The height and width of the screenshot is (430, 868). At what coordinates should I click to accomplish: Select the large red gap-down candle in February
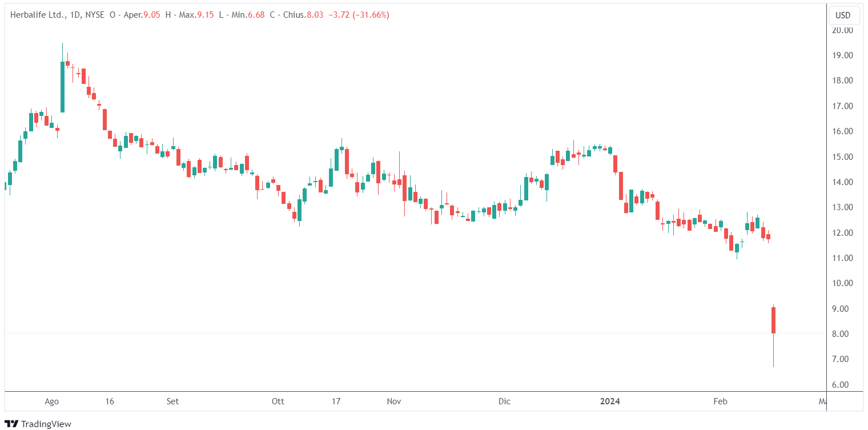(x=773, y=320)
